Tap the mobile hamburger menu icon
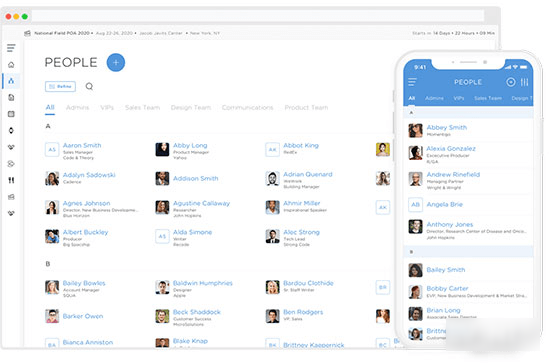549x364 pixels. pyautogui.click(x=412, y=82)
